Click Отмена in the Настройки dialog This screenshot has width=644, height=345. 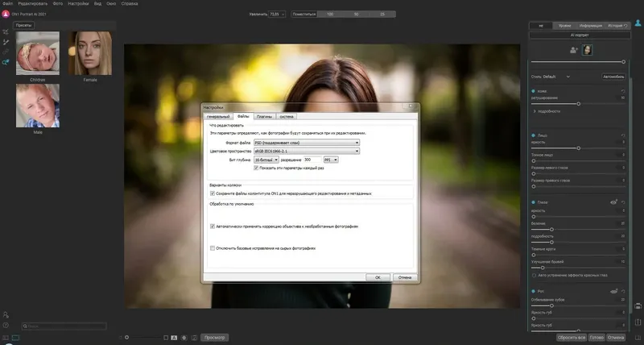[405, 277]
